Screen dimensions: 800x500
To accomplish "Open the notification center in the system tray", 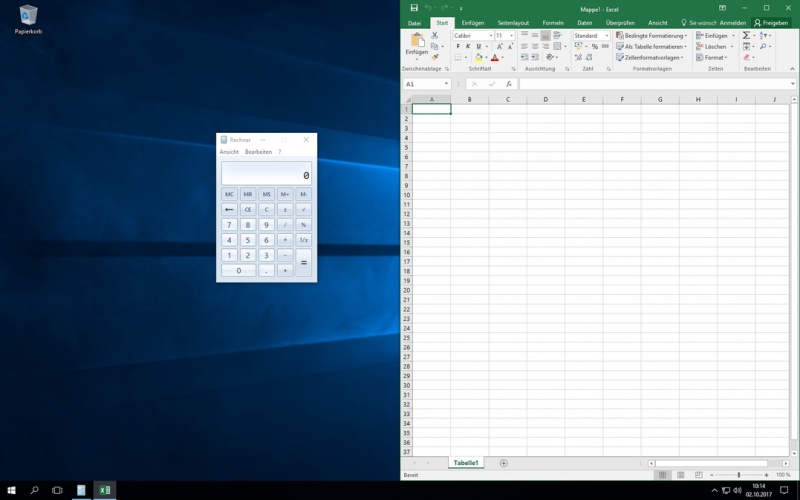I will [x=784, y=490].
